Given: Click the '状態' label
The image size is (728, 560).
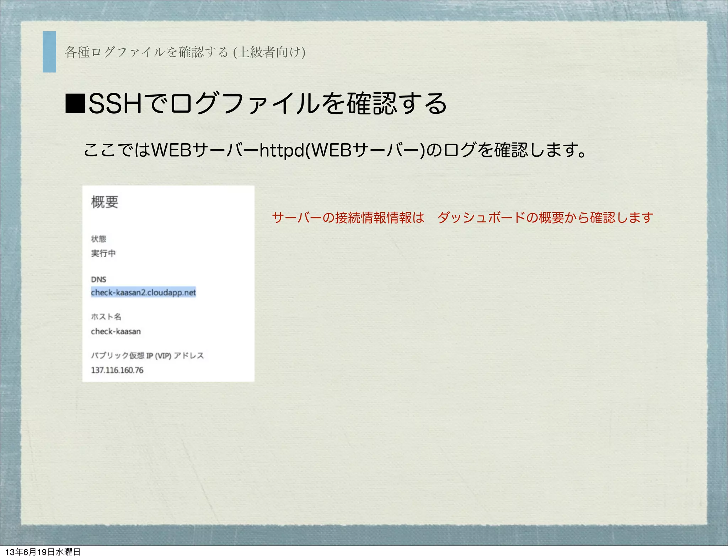Looking at the screenshot, I should 98,239.
